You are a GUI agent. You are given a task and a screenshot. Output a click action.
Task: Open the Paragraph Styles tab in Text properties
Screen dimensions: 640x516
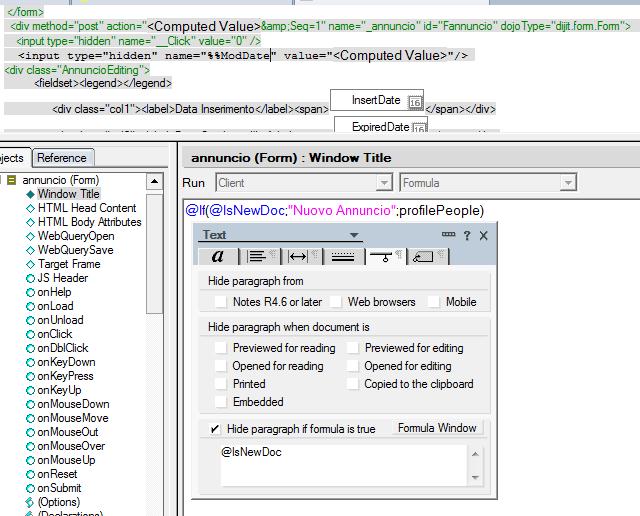(x=427, y=256)
